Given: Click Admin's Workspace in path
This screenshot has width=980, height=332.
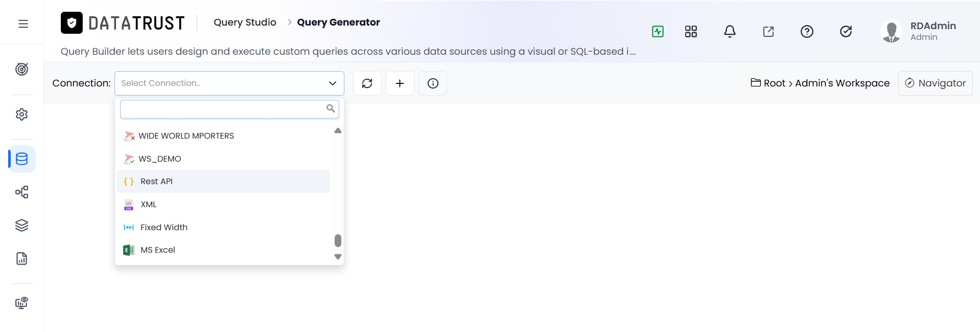Looking at the screenshot, I should click(842, 83).
